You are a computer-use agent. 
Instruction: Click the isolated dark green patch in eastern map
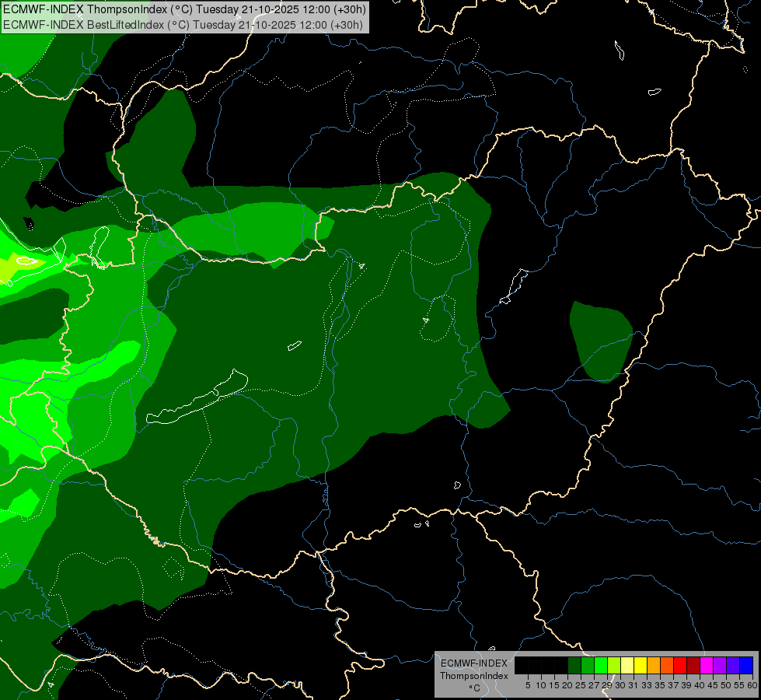coord(601,341)
